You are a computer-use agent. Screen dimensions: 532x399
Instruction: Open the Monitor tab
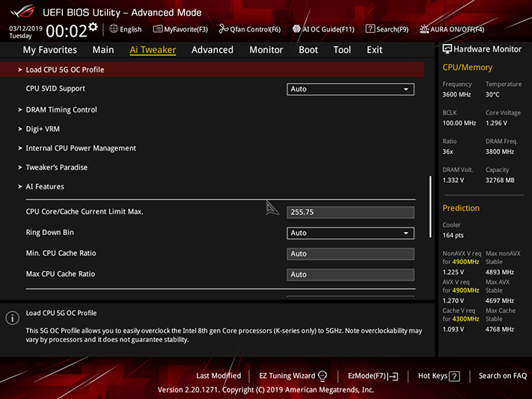[x=266, y=50]
